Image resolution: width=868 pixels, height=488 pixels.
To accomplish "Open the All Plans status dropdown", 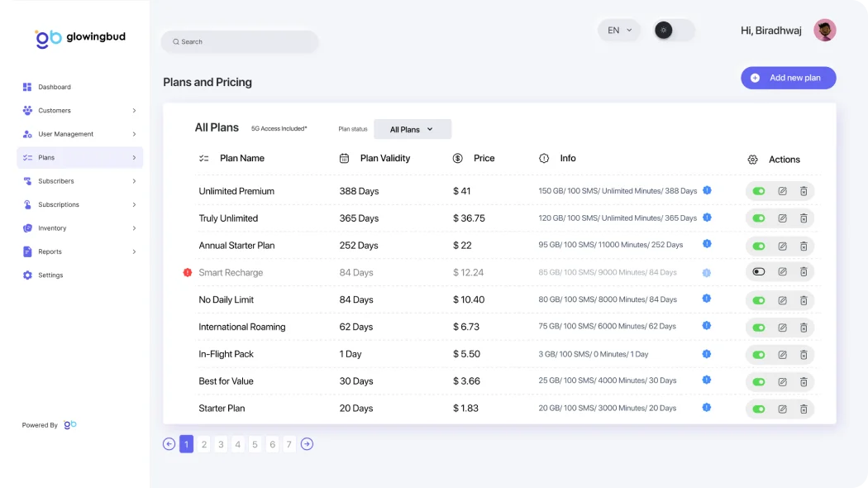I will click(x=413, y=129).
